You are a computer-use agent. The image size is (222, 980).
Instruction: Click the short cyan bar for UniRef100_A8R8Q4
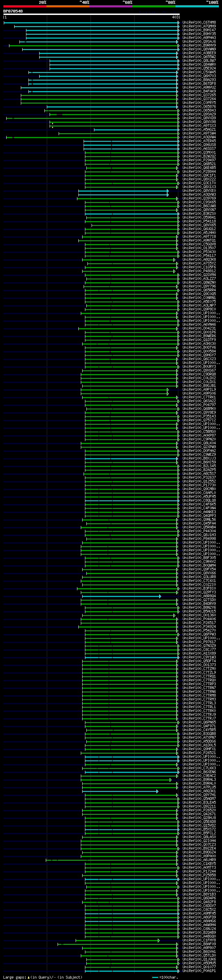tap(121, 596)
